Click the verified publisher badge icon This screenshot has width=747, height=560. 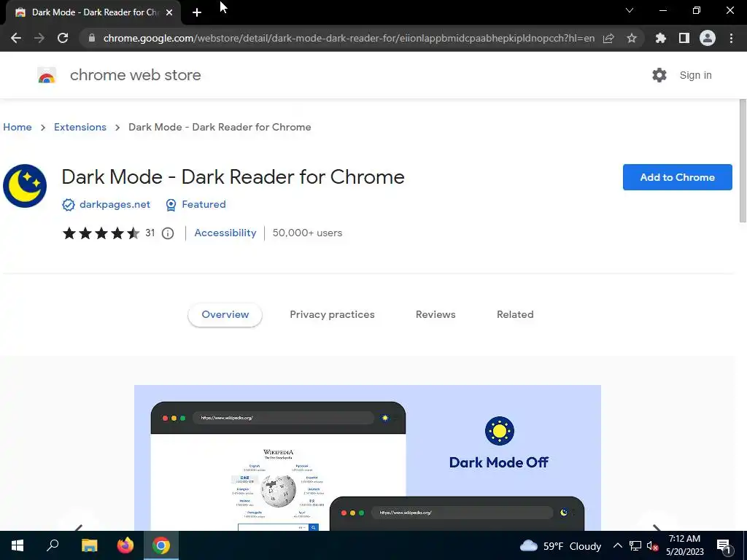(x=68, y=205)
